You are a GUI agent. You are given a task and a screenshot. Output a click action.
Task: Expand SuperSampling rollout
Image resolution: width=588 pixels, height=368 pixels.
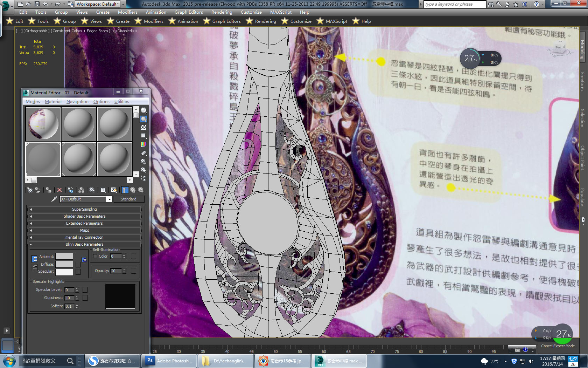[x=84, y=209]
